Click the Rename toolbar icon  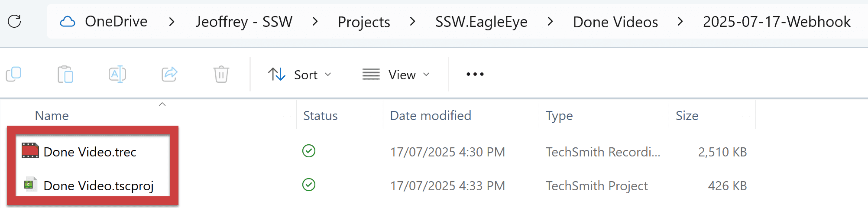pyautogui.click(x=117, y=74)
